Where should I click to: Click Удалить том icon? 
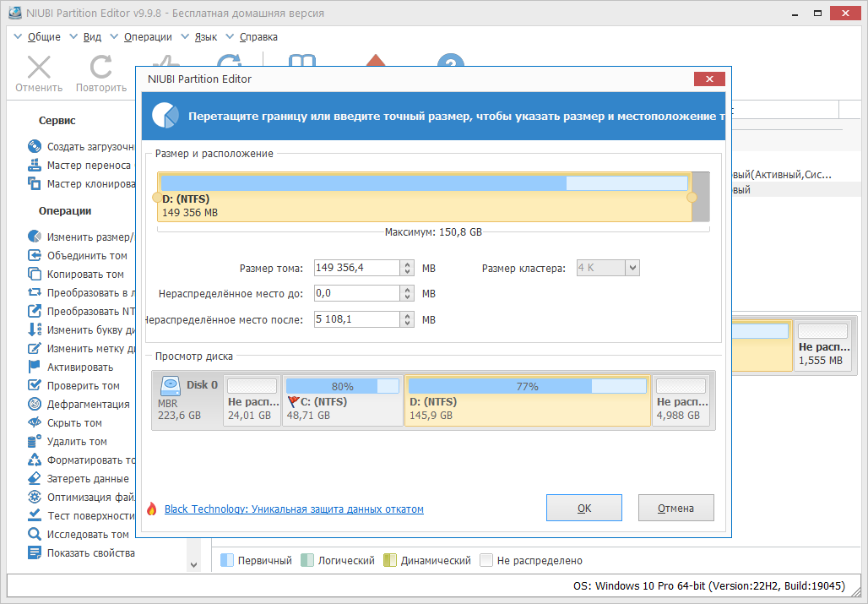pos(35,441)
